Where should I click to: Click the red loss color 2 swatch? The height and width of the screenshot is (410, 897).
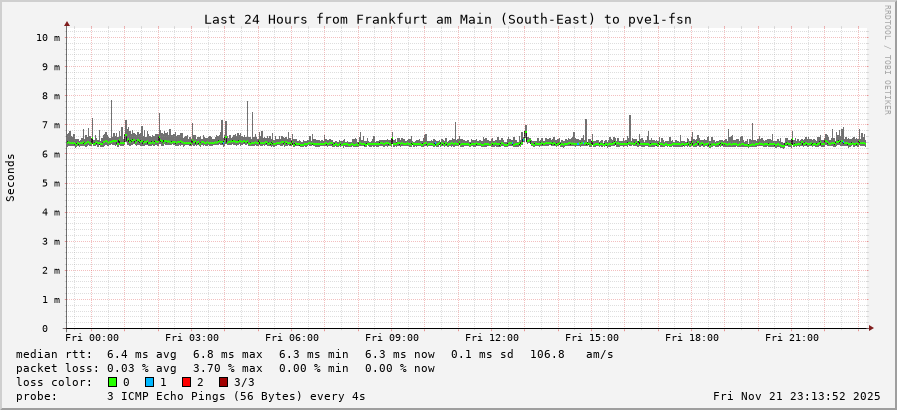pyautogui.click(x=186, y=382)
